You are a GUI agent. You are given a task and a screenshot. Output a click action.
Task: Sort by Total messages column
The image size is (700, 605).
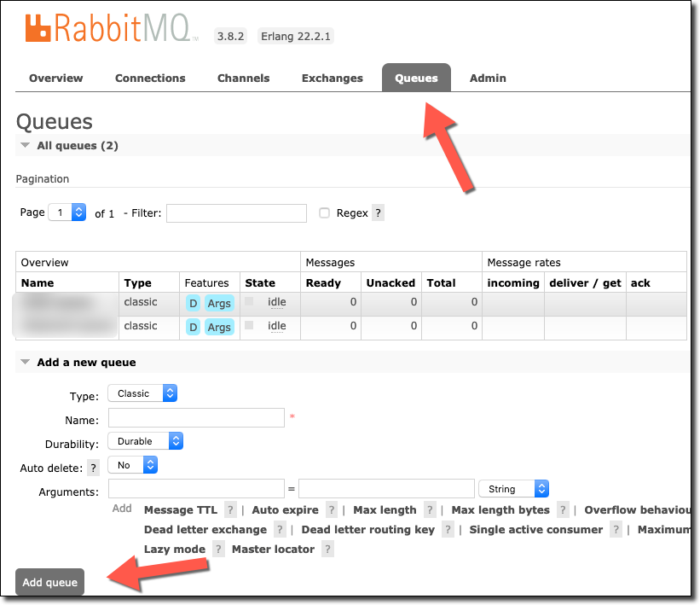[441, 282]
